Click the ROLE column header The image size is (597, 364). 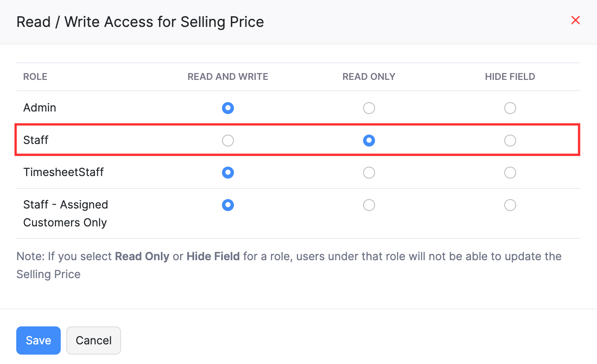[35, 76]
